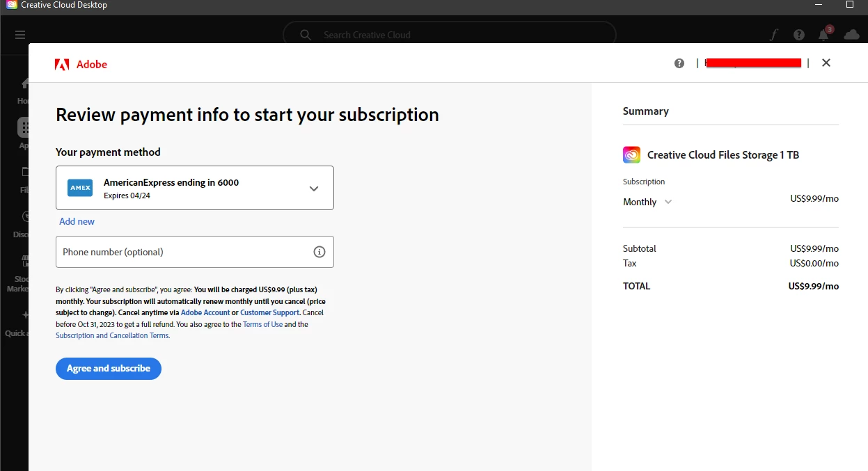Click the Tax US$0.00/mo value
868x471 pixels.
pos(814,263)
